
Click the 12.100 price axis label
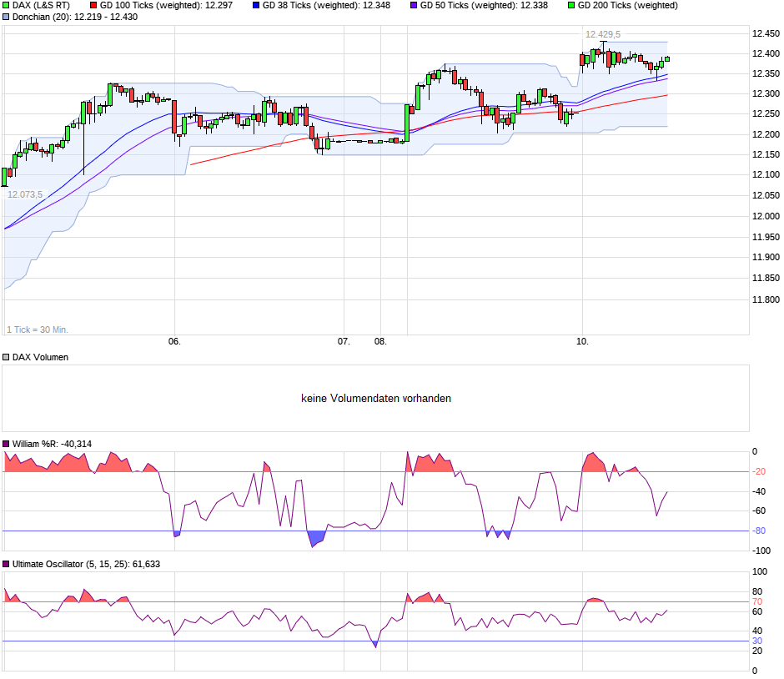click(x=766, y=174)
